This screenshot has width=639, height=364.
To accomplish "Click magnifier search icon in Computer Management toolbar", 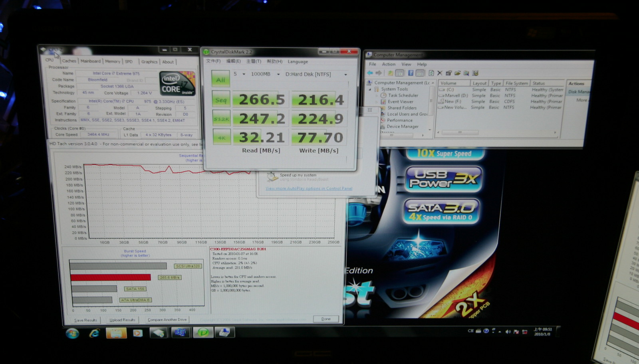I will [466, 73].
